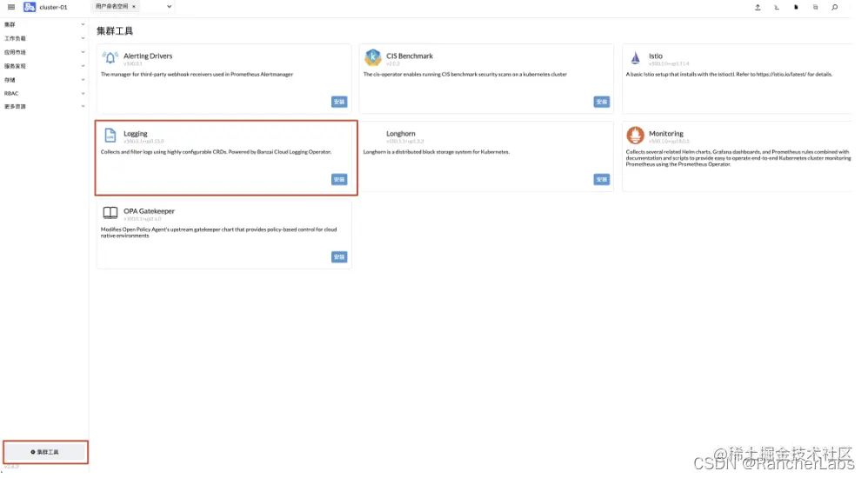Click the Import YAML upload icon

pyautogui.click(x=758, y=7)
